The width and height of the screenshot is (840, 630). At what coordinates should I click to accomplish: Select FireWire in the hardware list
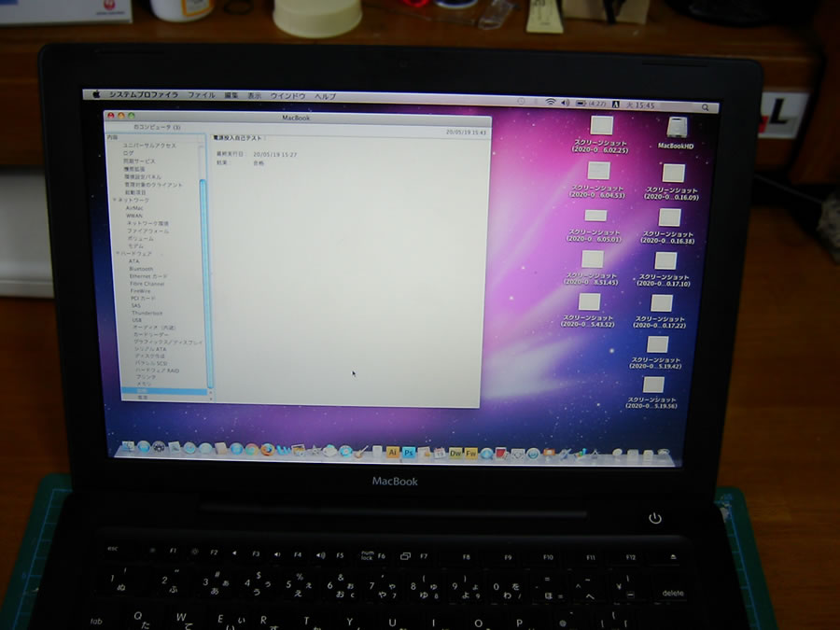coord(140,290)
